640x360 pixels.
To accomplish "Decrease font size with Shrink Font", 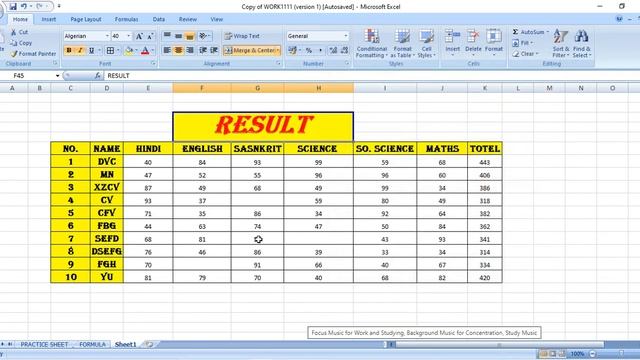I will [150, 36].
